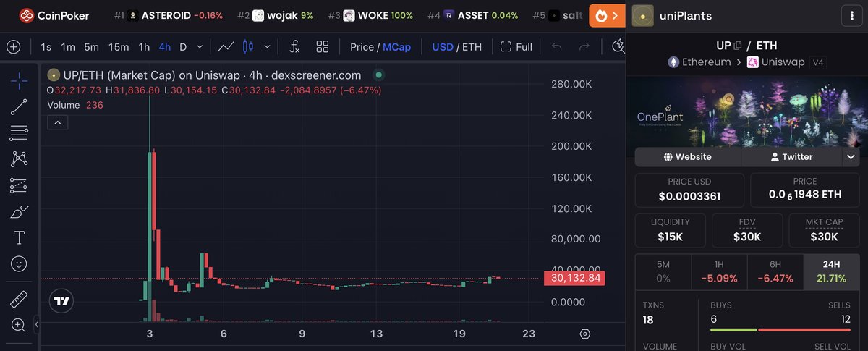
Task: Copy the UP token address icon
Action: coord(737,46)
